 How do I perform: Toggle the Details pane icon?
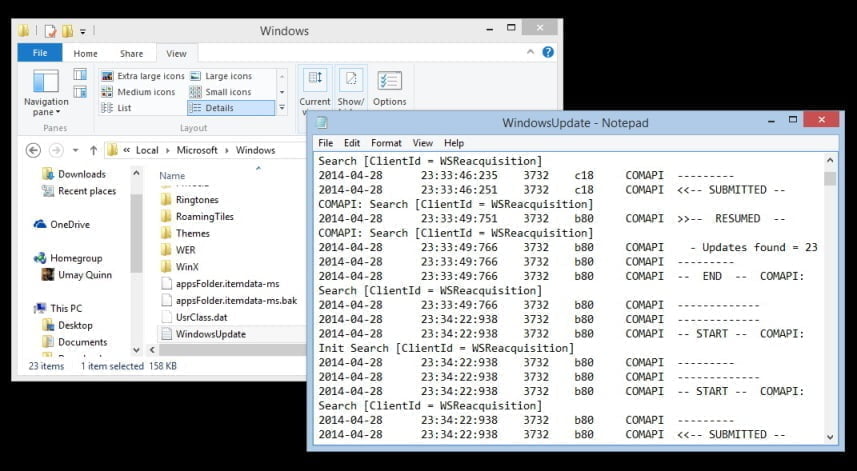pyautogui.click(x=80, y=91)
